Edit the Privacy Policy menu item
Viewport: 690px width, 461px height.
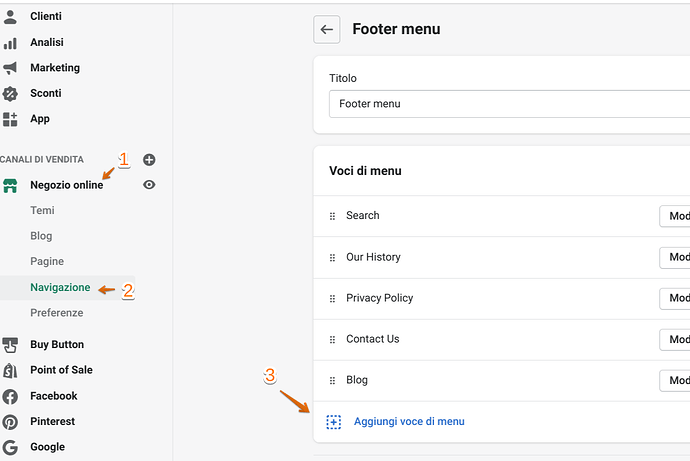[x=677, y=298]
